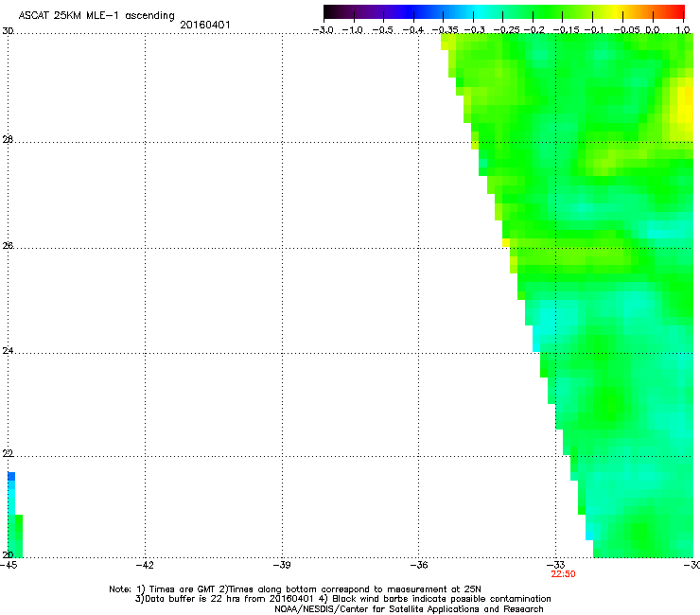The width and height of the screenshot is (700, 615).
Task: Pick the red end of the colorbar
Action: click(676, 11)
